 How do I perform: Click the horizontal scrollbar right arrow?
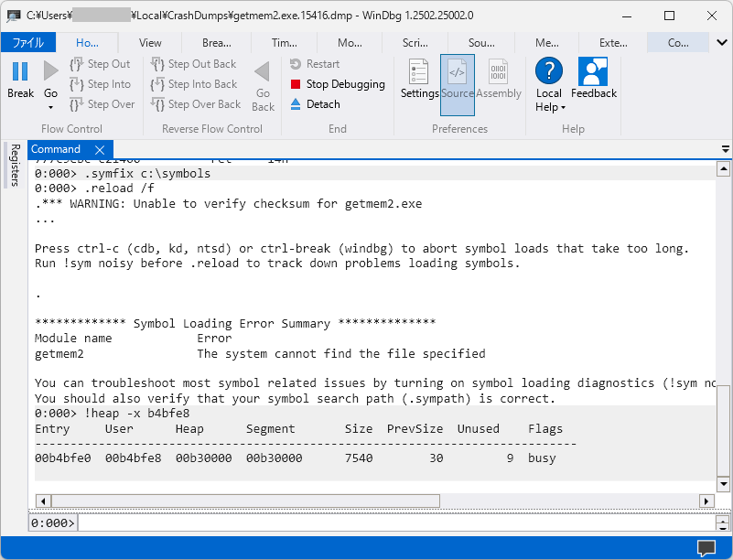click(706, 501)
